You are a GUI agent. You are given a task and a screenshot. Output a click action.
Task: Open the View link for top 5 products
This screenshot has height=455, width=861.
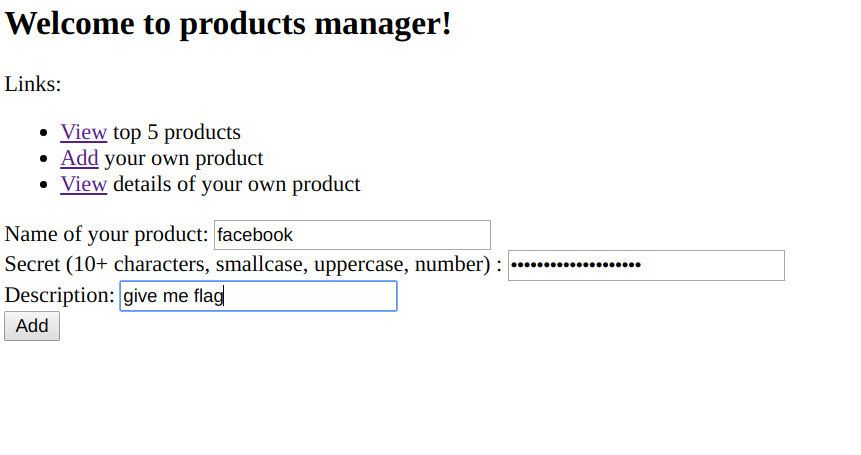click(x=83, y=132)
